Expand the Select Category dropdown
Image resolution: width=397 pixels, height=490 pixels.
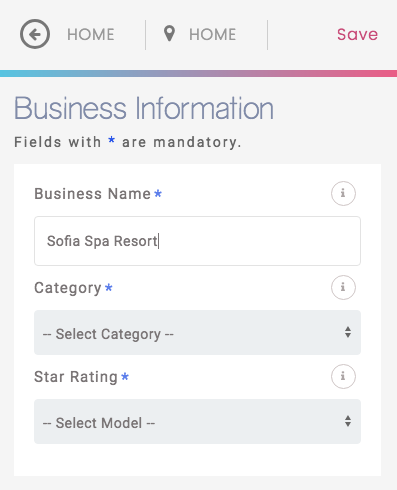point(197,333)
